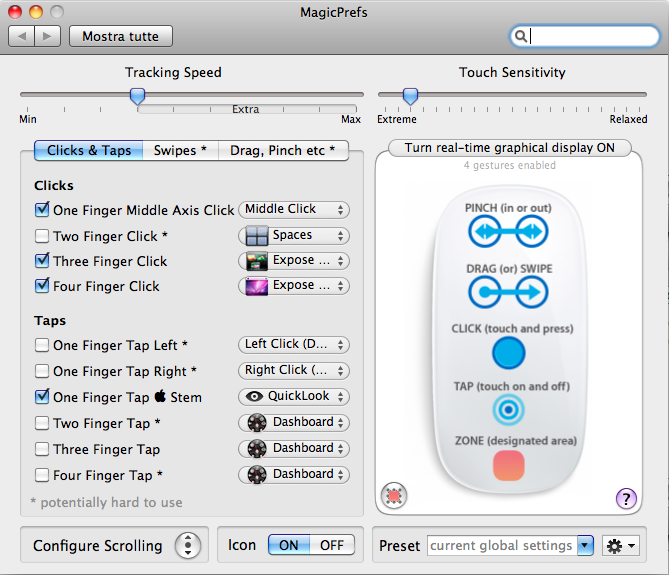Click the Configure Scrolling round scroll icon
Viewport: 669px width, 575px height.
click(x=188, y=546)
